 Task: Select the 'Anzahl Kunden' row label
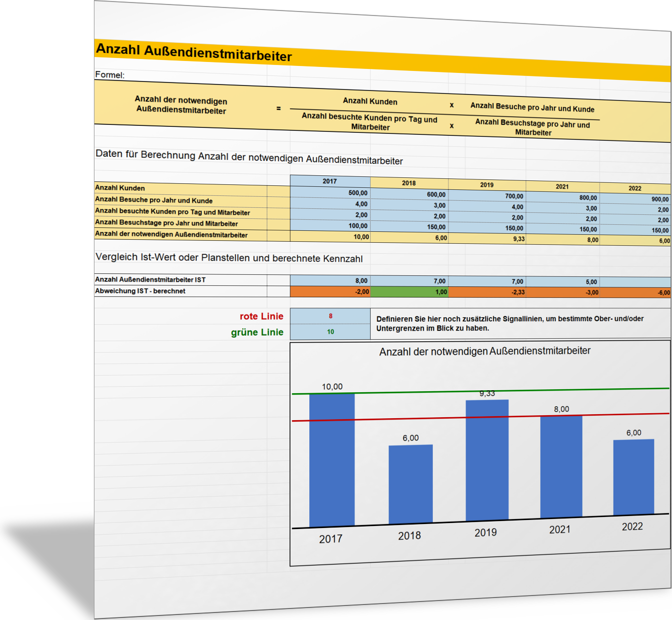120,188
